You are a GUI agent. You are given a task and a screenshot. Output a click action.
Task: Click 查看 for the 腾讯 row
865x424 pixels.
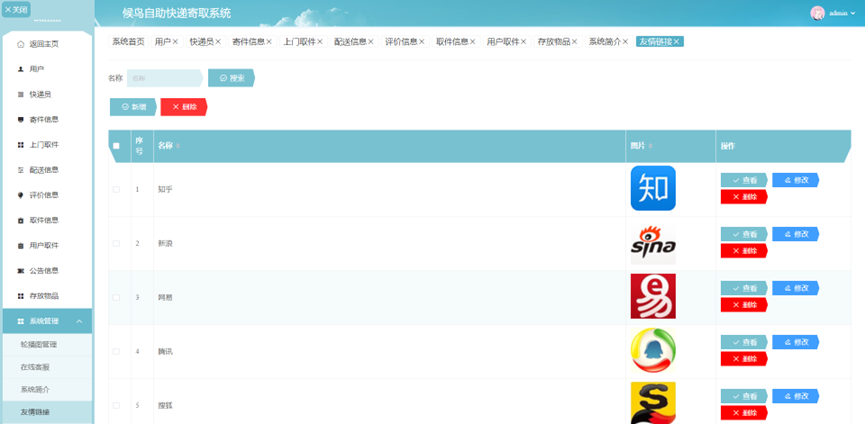[x=744, y=342]
